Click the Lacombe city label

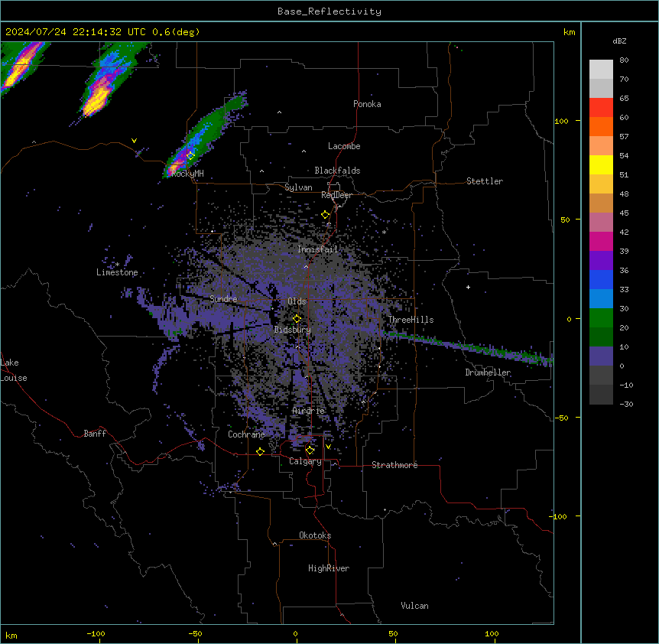[344, 146]
